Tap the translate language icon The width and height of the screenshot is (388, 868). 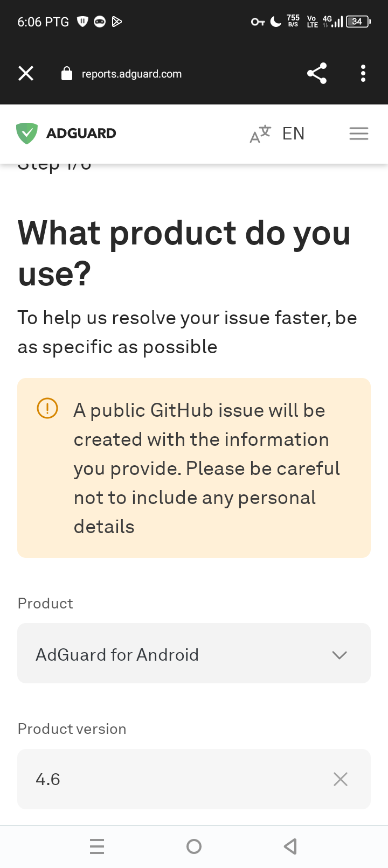tap(260, 134)
